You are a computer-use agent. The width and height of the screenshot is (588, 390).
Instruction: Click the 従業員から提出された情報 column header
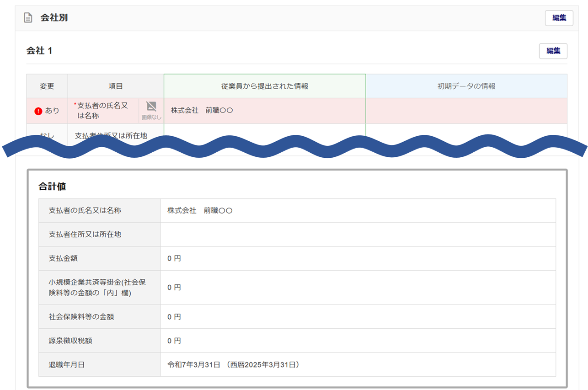click(265, 86)
